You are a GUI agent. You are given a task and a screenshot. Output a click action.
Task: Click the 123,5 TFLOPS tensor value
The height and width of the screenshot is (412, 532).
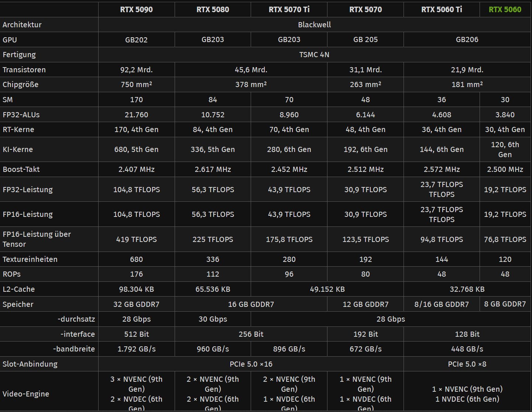[x=365, y=239]
